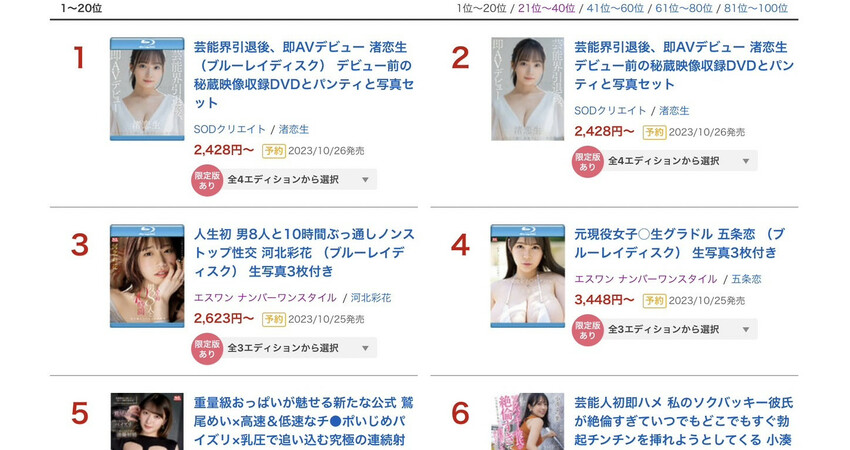Screen dimensions: 850x450
Task: Click the 限定版あり badge on rank 4
Action: [588, 330]
